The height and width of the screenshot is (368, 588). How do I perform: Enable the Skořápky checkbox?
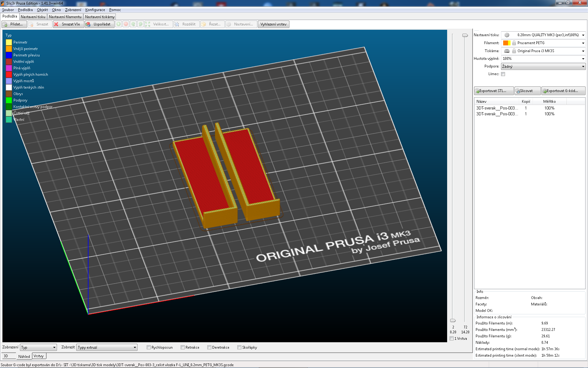[239, 347]
